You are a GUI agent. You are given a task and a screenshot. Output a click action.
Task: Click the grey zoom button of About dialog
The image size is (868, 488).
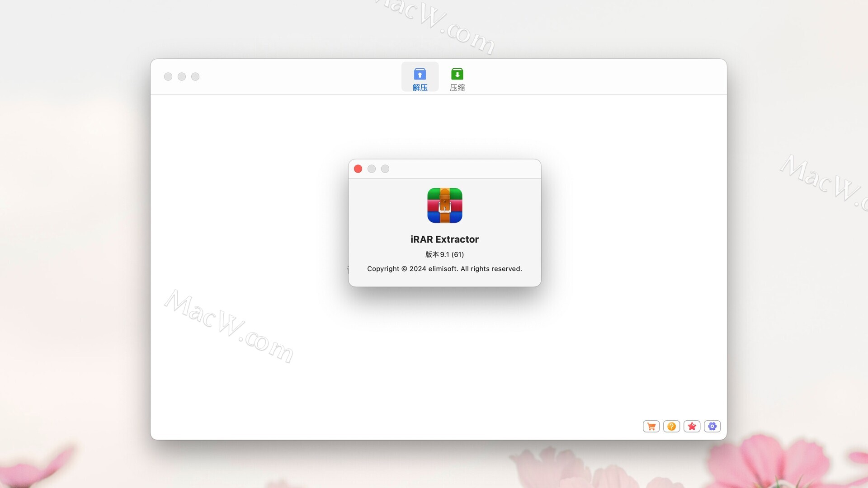[x=385, y=169]
